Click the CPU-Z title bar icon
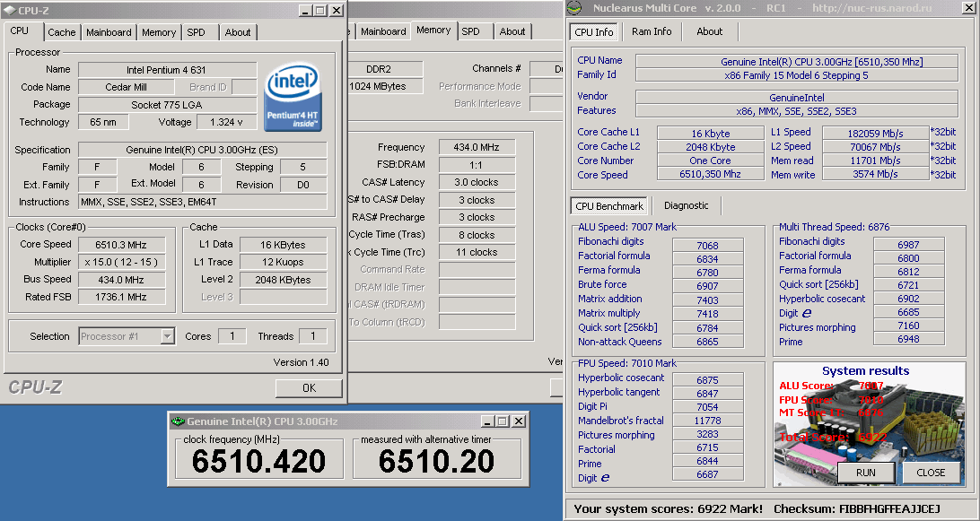 9,11
